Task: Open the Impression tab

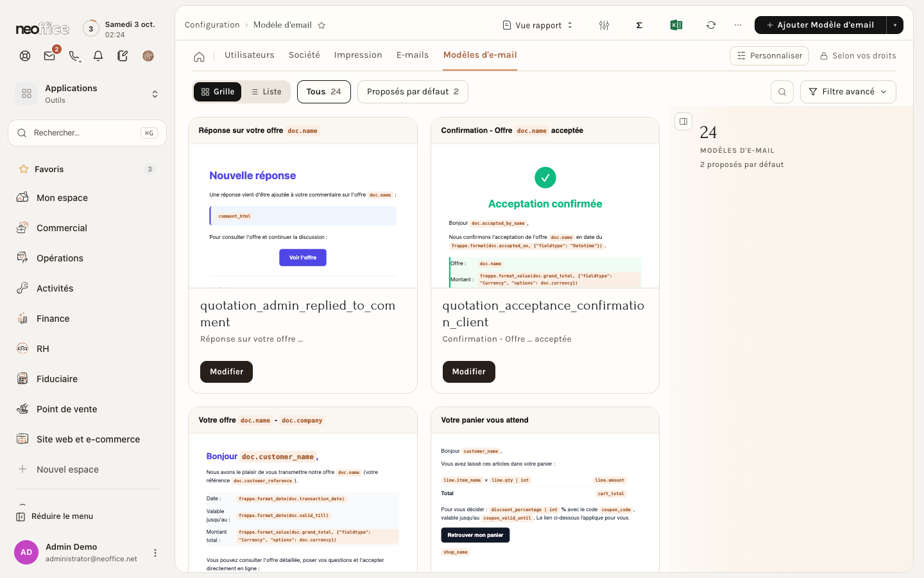Action: coord(358,55)
